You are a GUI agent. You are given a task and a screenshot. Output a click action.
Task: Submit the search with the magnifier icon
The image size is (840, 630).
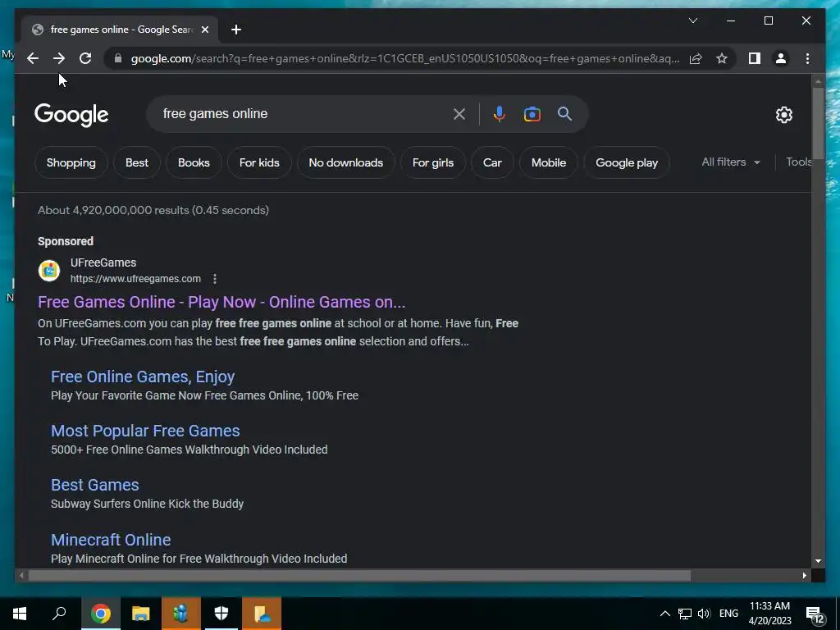click(564, 113)
